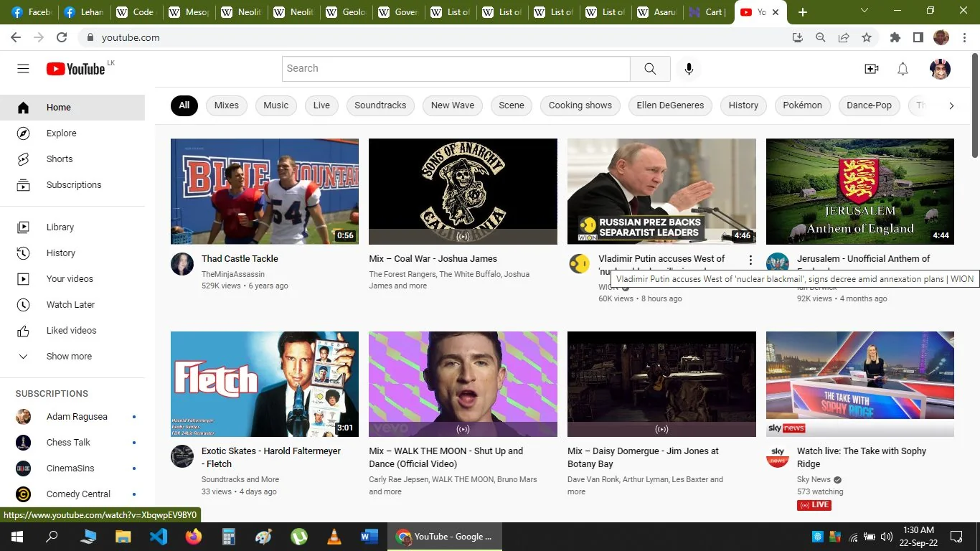Click the zoom magnifier in the address bar

[x=821, y=37]
